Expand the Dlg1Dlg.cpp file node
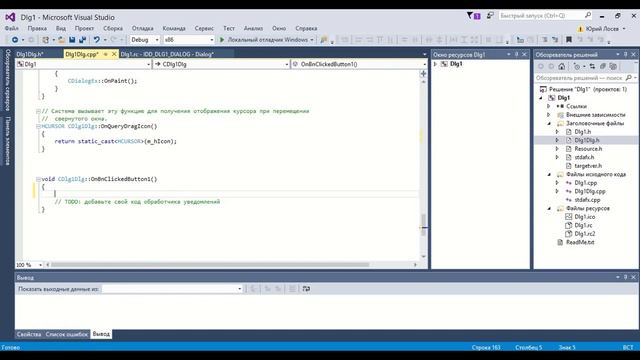Viewport: 640px width, 360px height. [x=557, y=191]
